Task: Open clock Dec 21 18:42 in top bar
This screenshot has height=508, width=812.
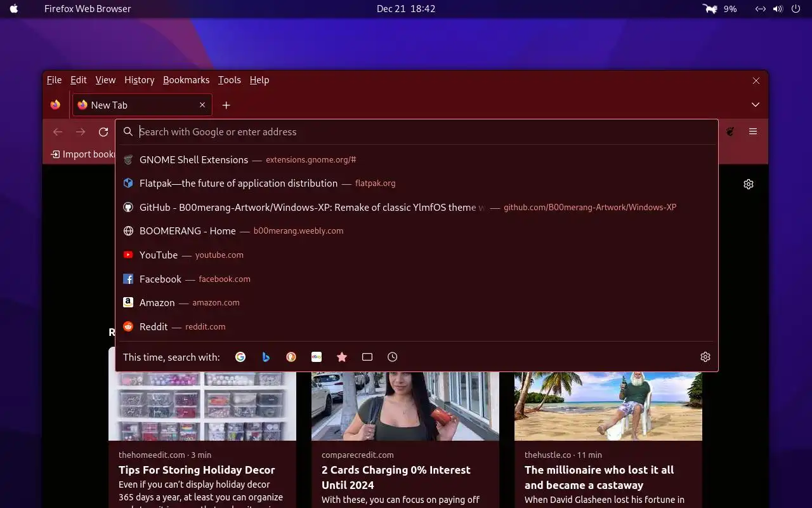Action: (406, 9)
